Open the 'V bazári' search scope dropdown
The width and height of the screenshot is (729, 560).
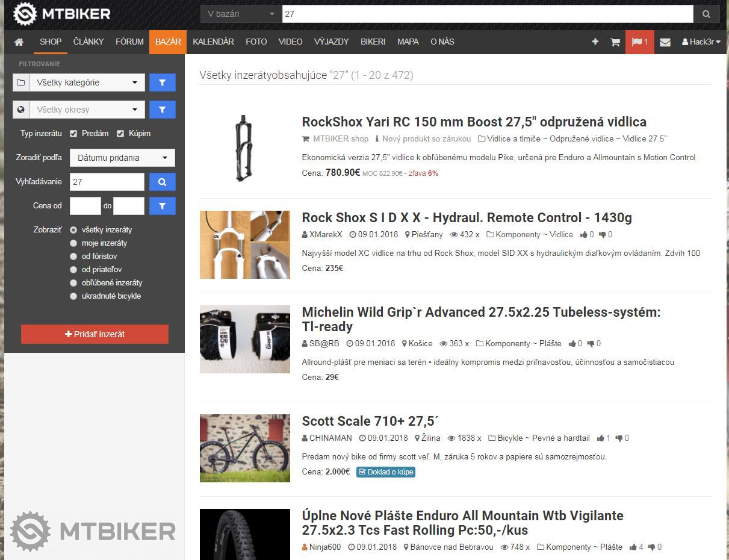240,14
